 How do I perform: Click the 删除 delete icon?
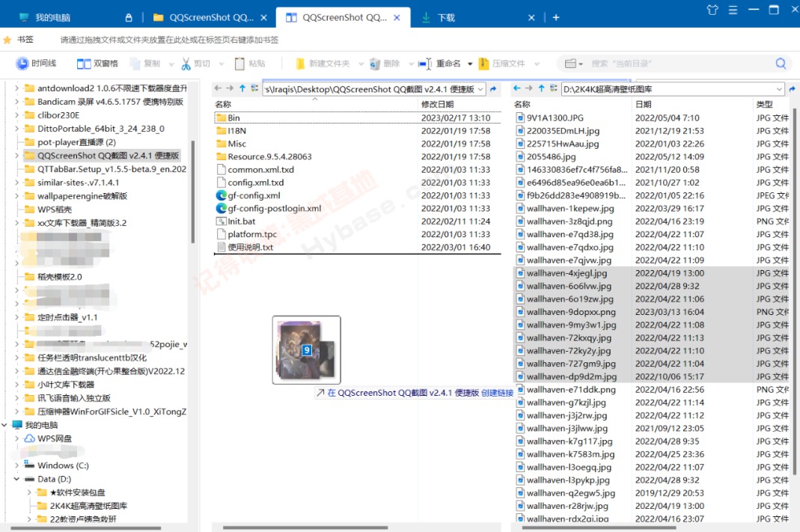[375, 64]
